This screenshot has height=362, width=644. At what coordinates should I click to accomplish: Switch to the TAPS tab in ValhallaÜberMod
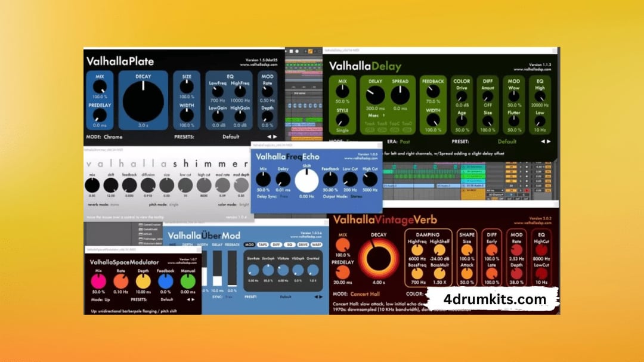point(262,245)
